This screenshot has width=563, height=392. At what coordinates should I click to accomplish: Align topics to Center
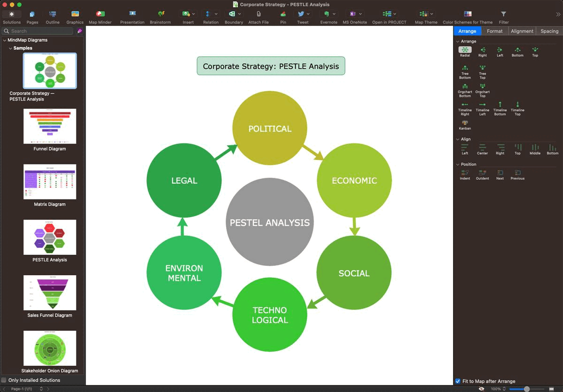pyautogui.click(x=482, y=147)
